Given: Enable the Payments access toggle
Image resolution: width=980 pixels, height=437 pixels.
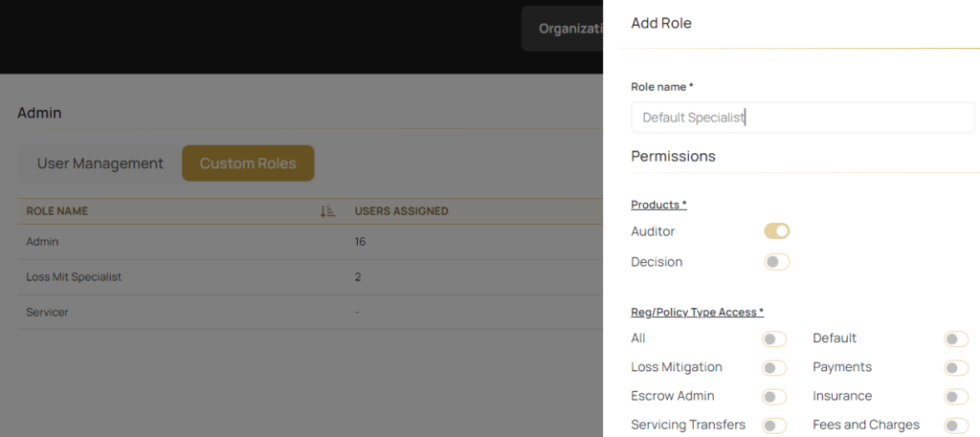Looking at the screenshot, I should 955,367.
